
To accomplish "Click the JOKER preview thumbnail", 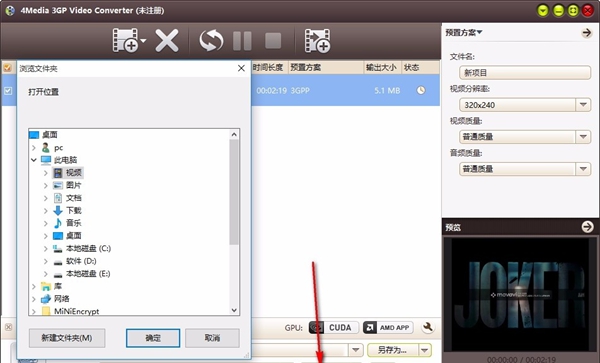I will (x=520, y=295).
